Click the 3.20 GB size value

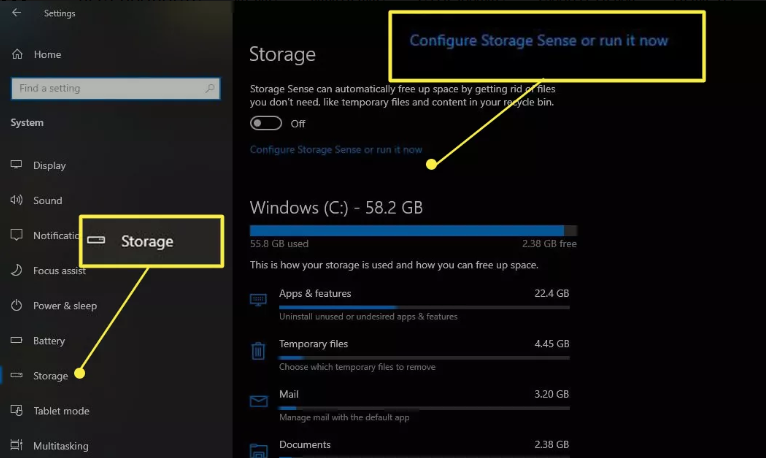[x=552, y=394]
